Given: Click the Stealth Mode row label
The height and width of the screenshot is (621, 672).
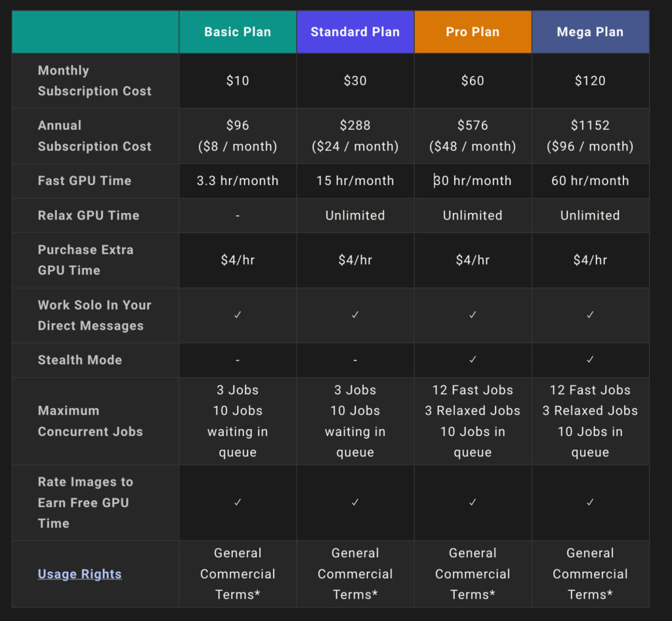Looking at the screenshot, I should click(79, 360).
